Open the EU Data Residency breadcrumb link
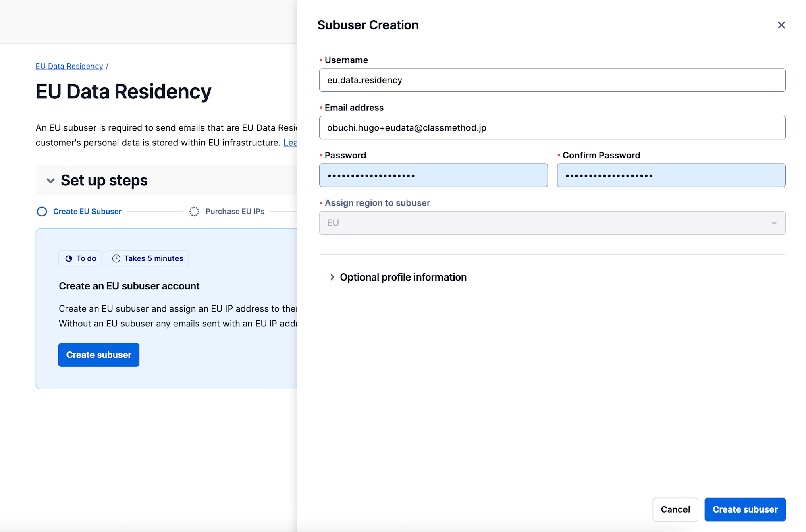 (69, 66)
